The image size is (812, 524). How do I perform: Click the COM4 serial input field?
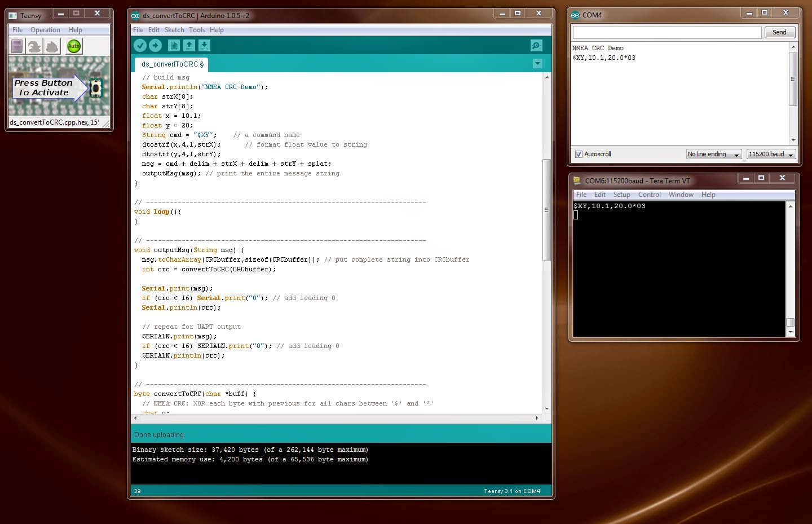pyautogui.click(x=667, y=32)
